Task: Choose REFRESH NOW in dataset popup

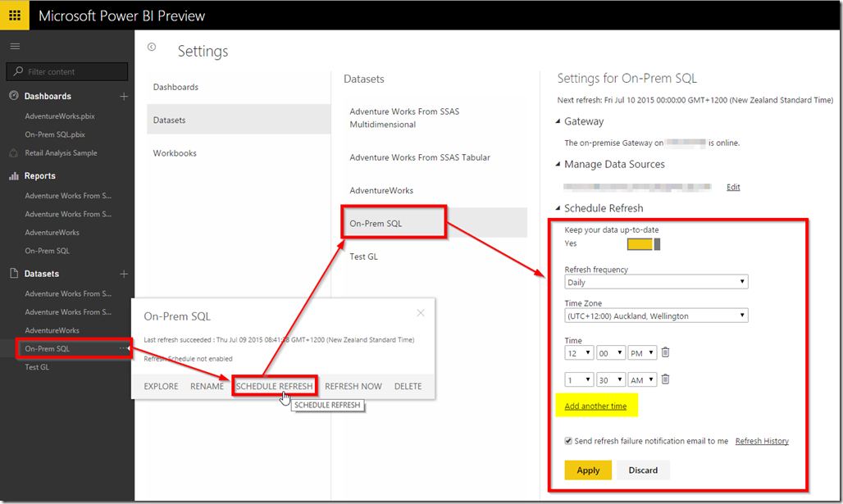Action: pyautogui.click(x=353, y=386)
